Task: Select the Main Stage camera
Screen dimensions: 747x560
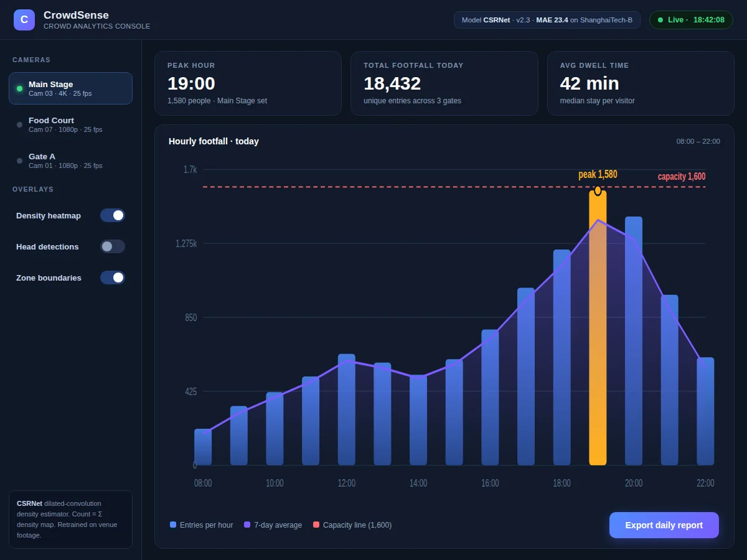Action: coord(70,88)
